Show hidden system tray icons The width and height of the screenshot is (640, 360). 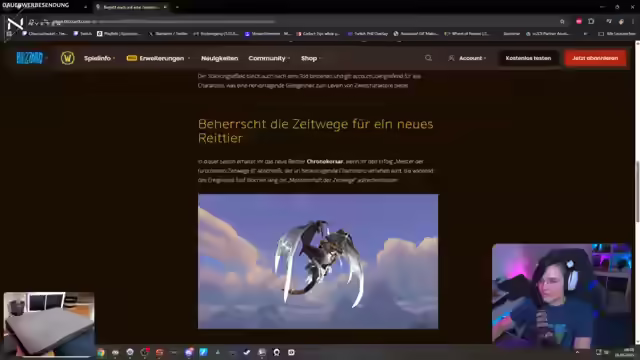point(577,352)
